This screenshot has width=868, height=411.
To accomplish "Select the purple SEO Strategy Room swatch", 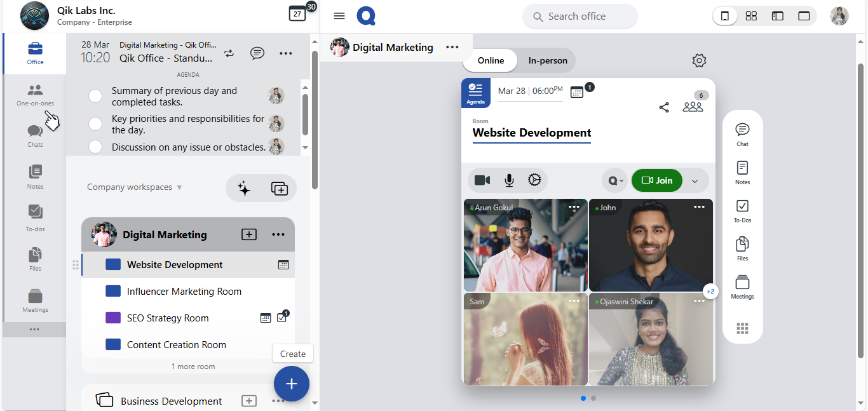I will (x=113, y=318).
